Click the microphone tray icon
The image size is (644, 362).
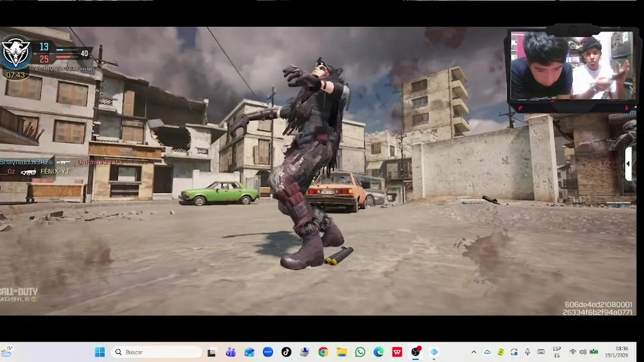coord(527,352)
